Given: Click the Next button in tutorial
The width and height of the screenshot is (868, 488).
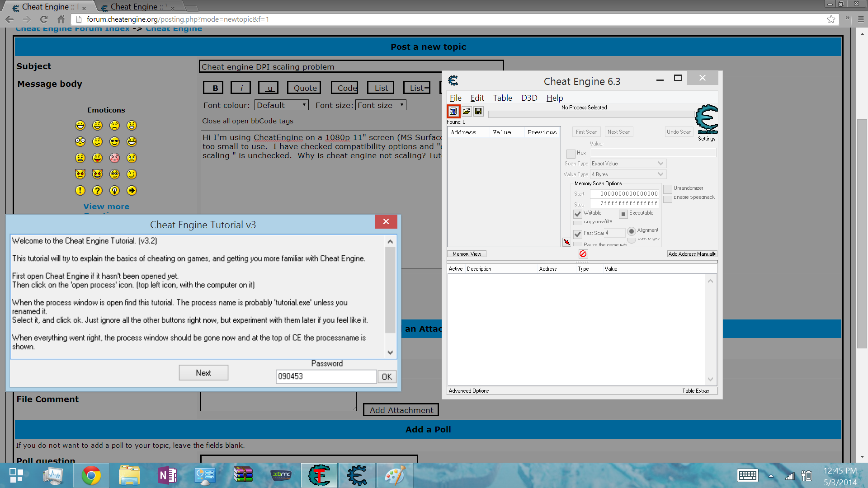Looking at the screenshot, I should [x=203, y=373].
